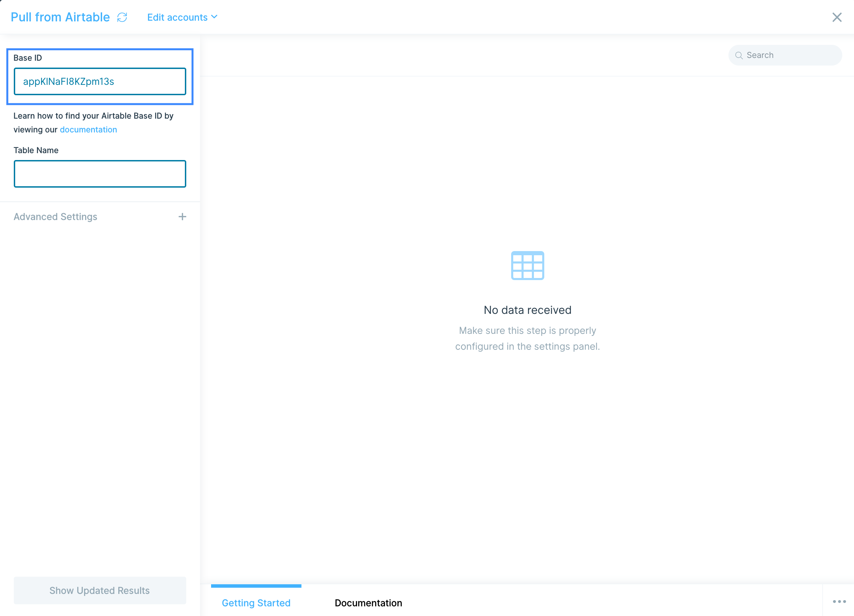Expand Advanced Settings with the plus icon

(182, 217)
